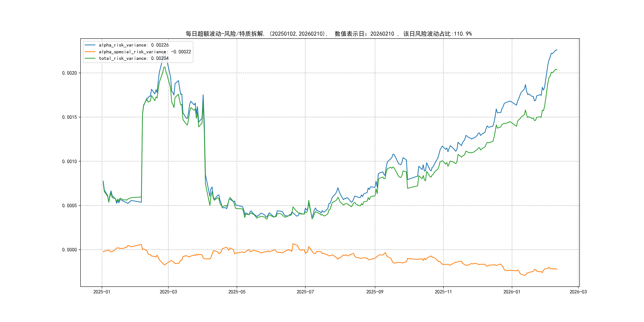
Task: Click the 2025-05 x-axis tick label
Action: pyautogui.click(x=237, y=292)
